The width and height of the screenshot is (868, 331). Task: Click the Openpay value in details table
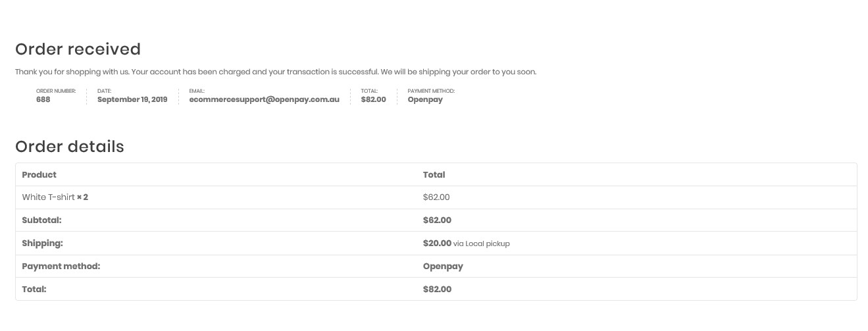pyautogui.click(x=443, y=267)
